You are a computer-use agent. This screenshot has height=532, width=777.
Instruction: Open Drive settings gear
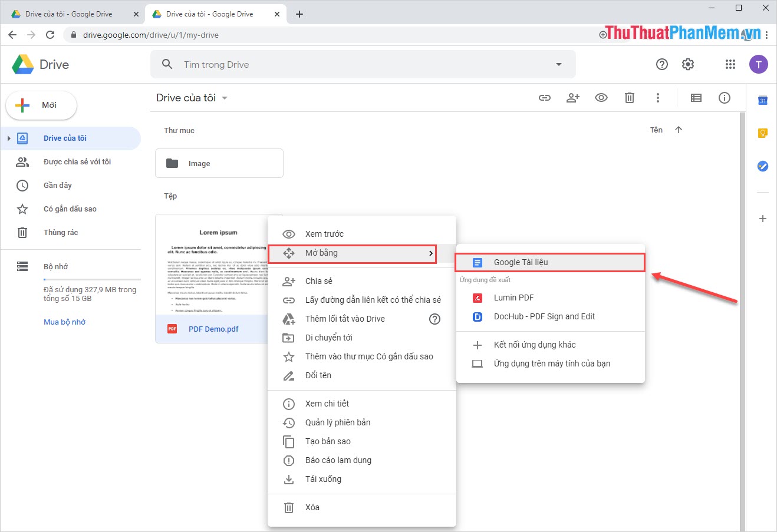(x=688, y=64)
